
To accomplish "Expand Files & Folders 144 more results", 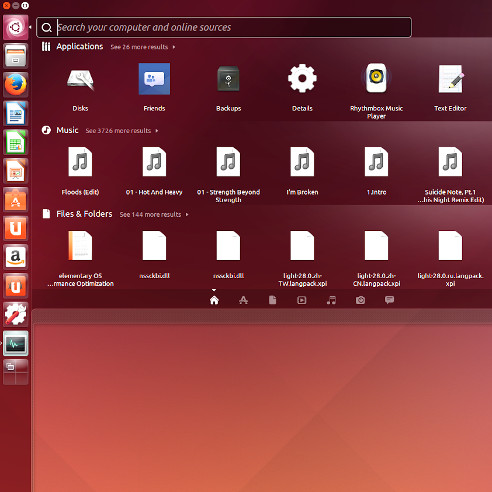I will click(154, 214).
